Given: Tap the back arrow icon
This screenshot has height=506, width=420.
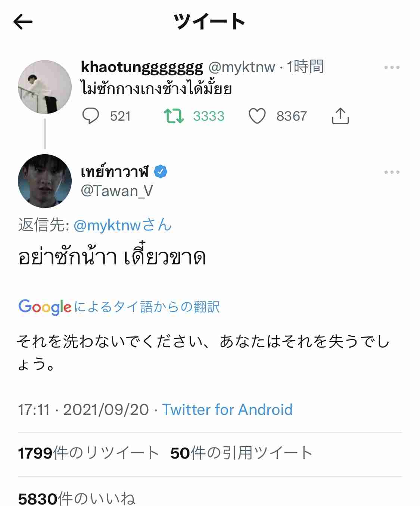Looking at the screenshot, I should (23, 22).
